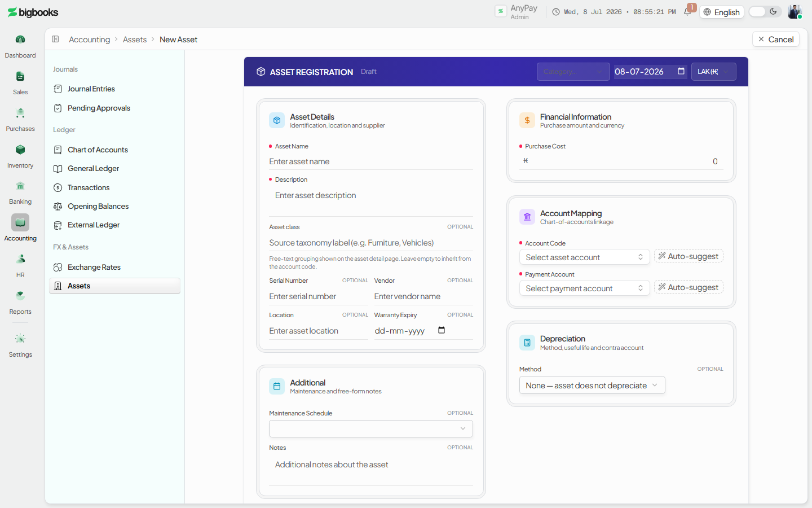Open calendar picker in header date field
Screen dimensions: 812x508
pyautogui.click(x=681, y=71)
